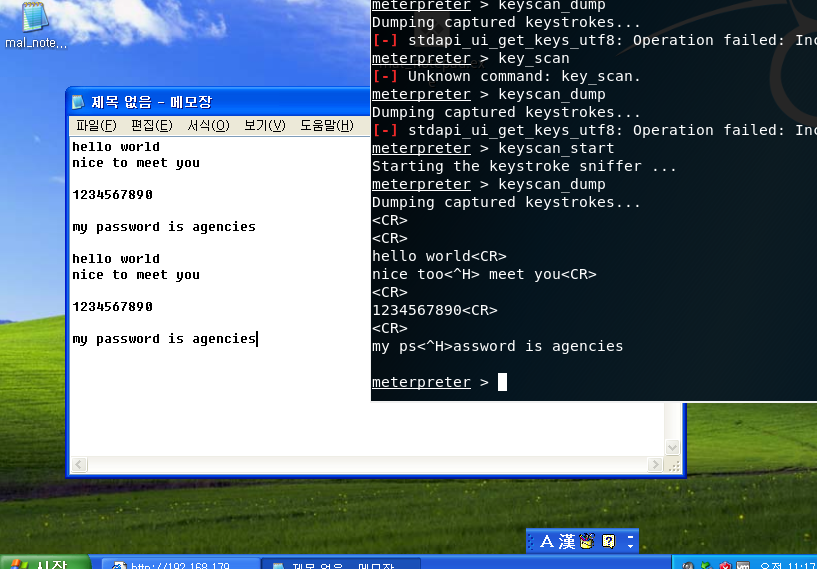Image resolution: width=817 pixels, height=569 pixels.
Task: Switch to the 제목 없음 메모장 taskbar button
Action: [x=341, y=564]
